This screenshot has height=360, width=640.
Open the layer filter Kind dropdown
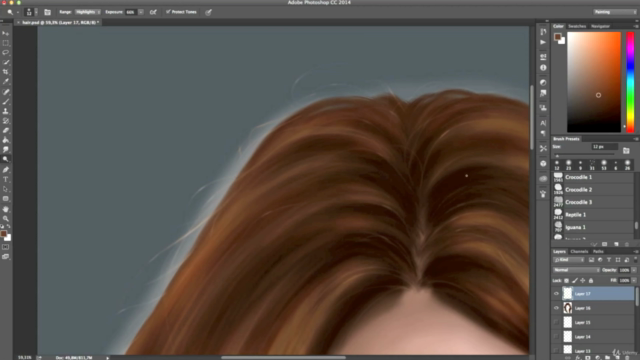tap(569, 260)
